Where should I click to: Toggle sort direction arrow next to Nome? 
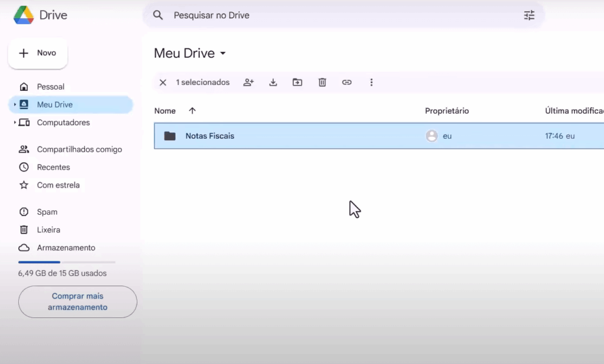tap(192, 111)
